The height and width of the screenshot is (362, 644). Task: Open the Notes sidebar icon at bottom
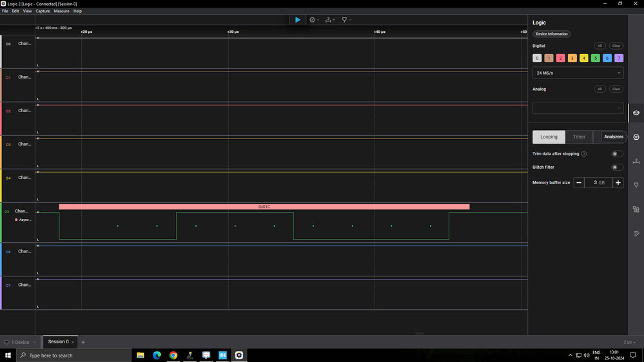tap(636, 234)
